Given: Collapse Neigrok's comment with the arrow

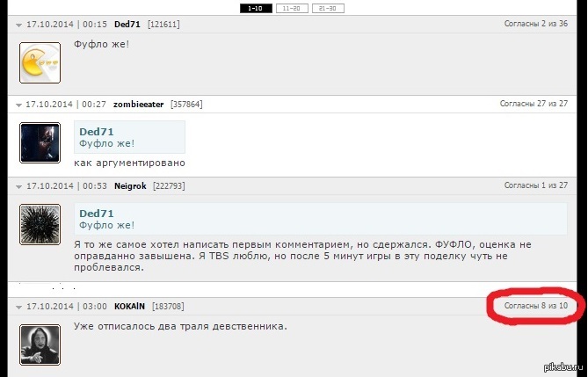Looking at the screenshot, I should 19,186.
